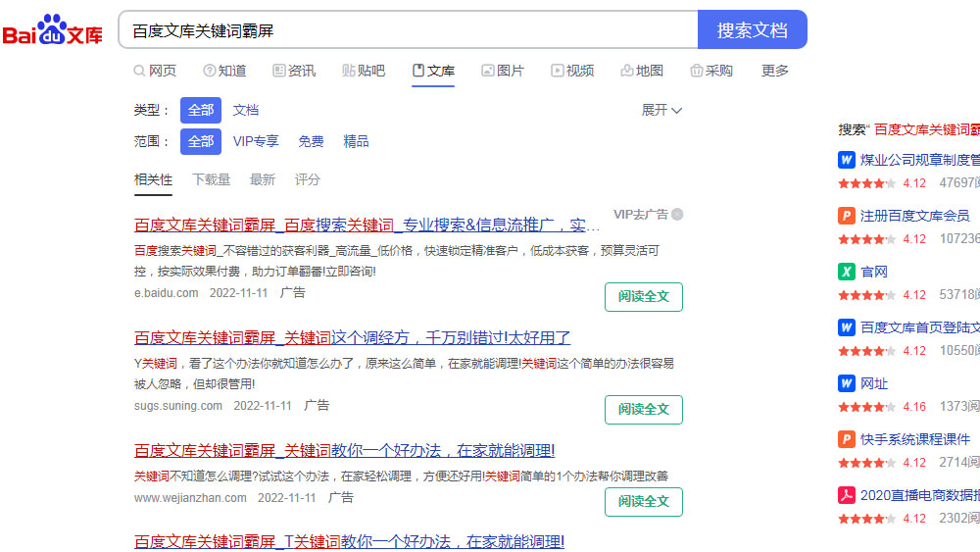The image size is (980, 552).
Task: Sort results by 下载量
Action: click(212, 180)
